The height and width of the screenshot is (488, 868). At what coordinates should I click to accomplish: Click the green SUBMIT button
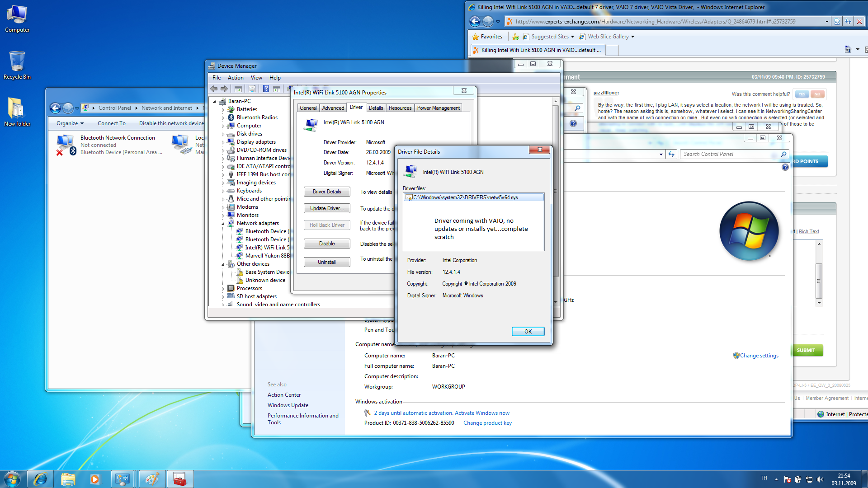tap(807, 350)
